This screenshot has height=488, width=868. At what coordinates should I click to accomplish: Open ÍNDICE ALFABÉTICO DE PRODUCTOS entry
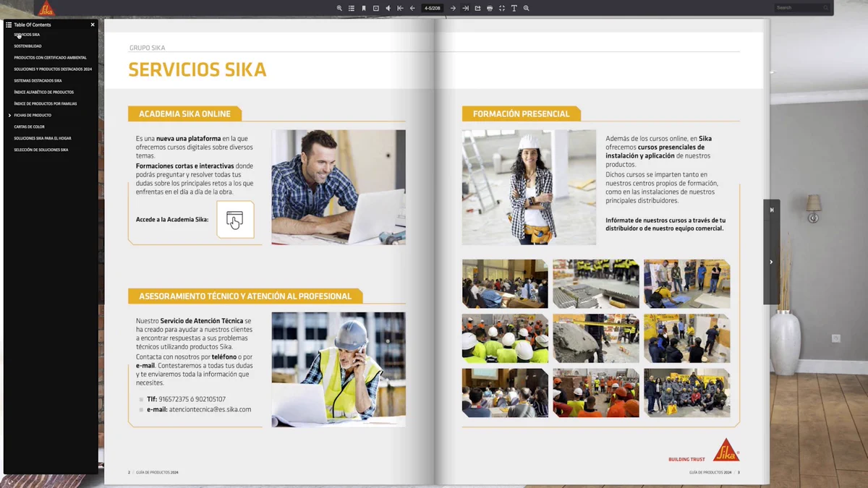43,93
